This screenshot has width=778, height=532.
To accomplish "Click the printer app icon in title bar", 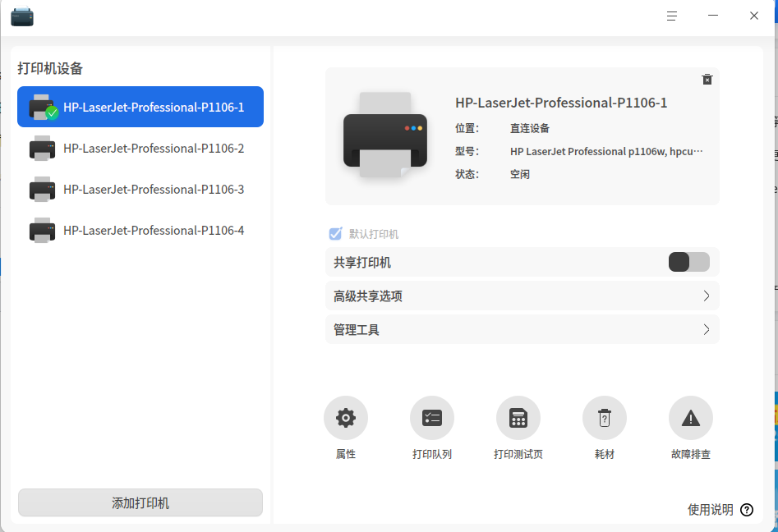I will tap(22, 16).
